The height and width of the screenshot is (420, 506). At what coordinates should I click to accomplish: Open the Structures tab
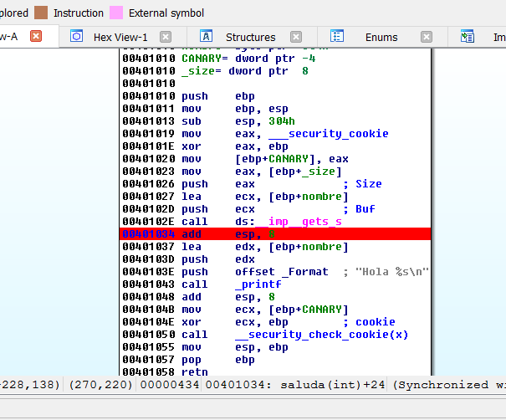tap(250, 37)
